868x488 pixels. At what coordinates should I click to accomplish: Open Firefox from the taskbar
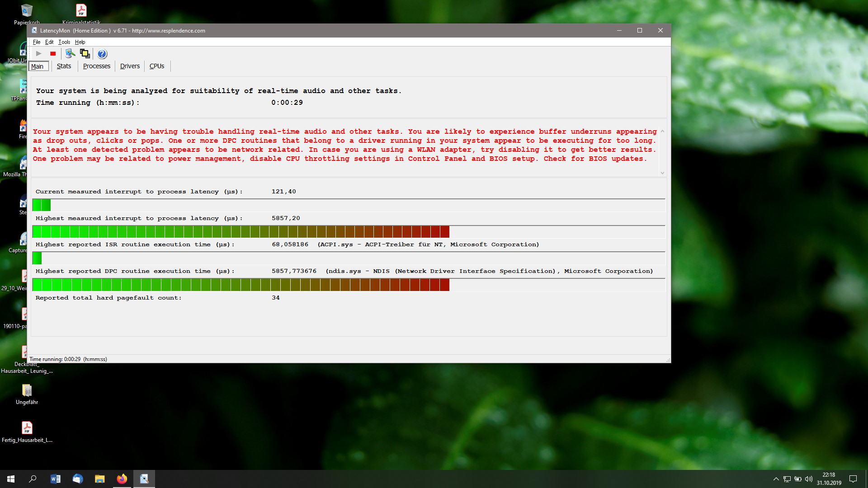coord(122,479)
